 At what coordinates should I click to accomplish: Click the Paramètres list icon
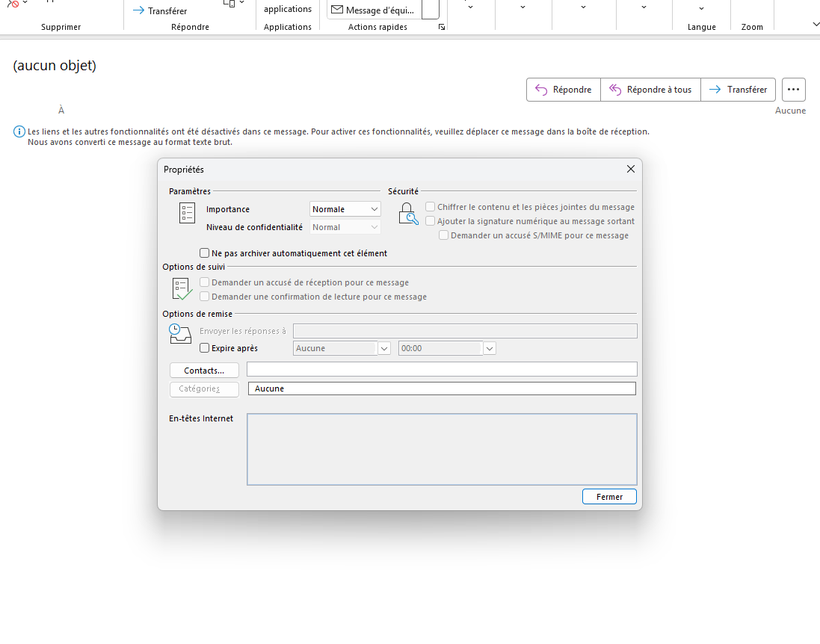pyautogui.click(x=187, y=213)
